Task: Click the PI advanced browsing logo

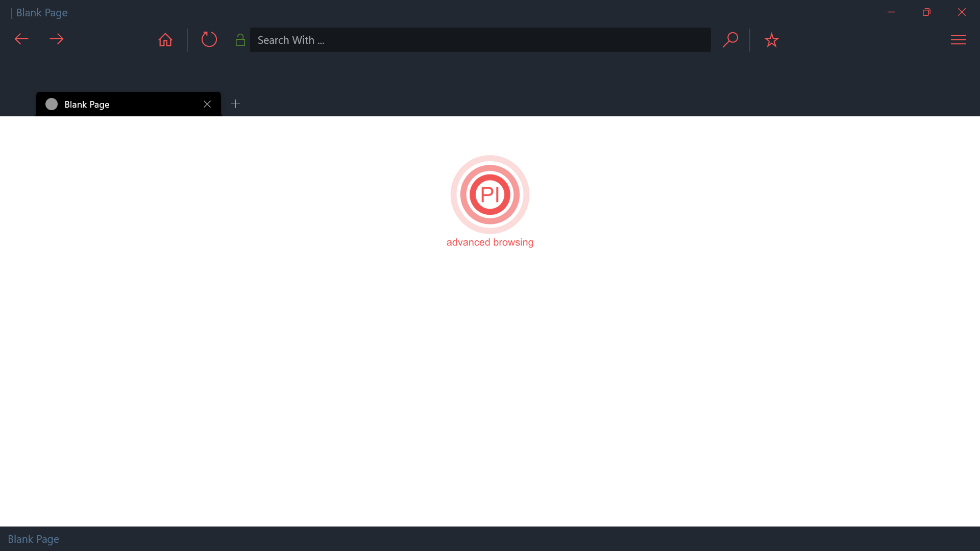Action: point(489,194)
